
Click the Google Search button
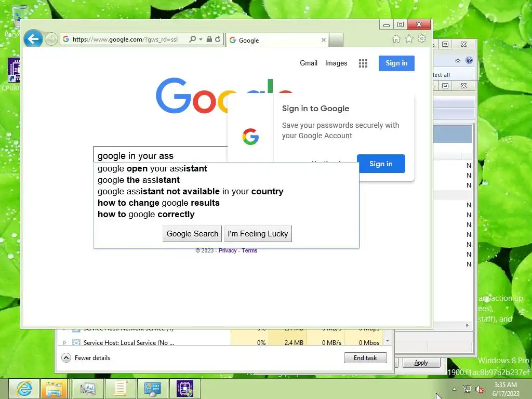point(192,234)
